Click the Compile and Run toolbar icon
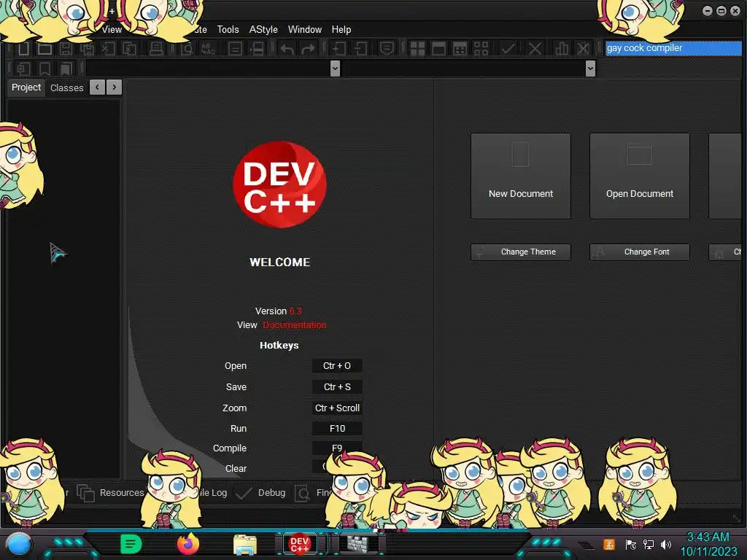 point(460,49)
